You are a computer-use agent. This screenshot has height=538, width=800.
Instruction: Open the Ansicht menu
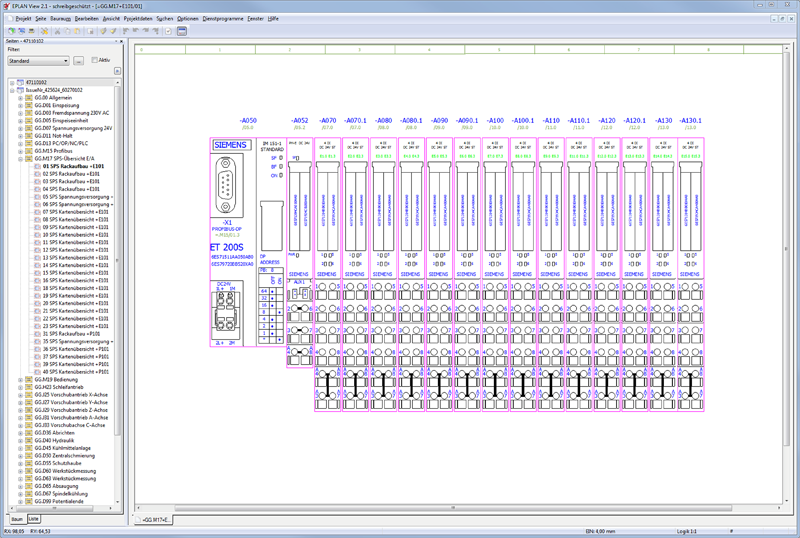click(111, 18)
